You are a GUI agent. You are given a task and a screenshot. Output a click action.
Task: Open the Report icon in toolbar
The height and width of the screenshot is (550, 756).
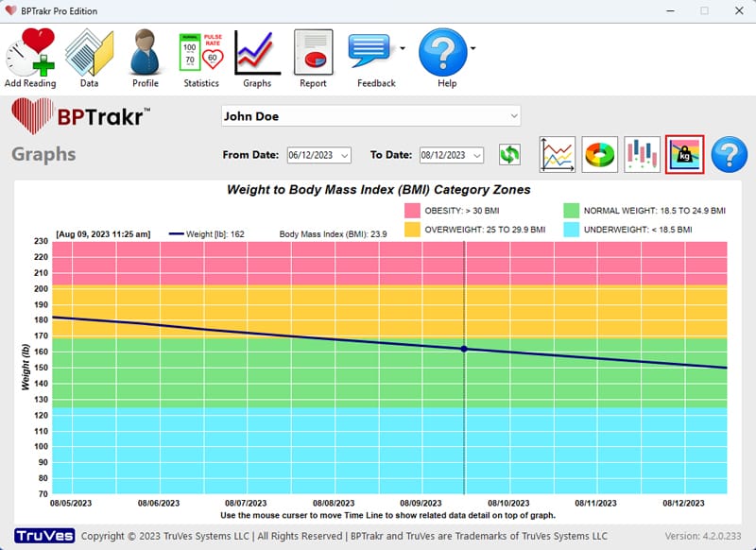click(313, 57)
